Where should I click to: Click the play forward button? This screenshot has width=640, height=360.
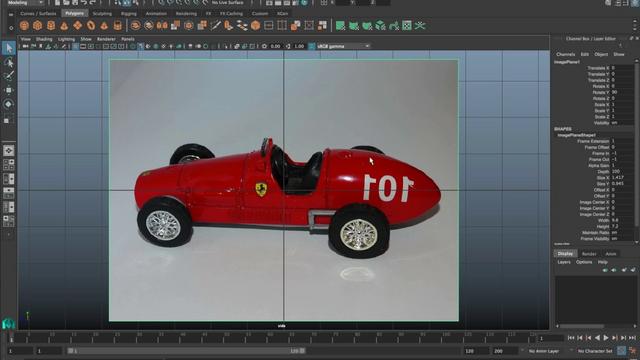pos(606,338)
